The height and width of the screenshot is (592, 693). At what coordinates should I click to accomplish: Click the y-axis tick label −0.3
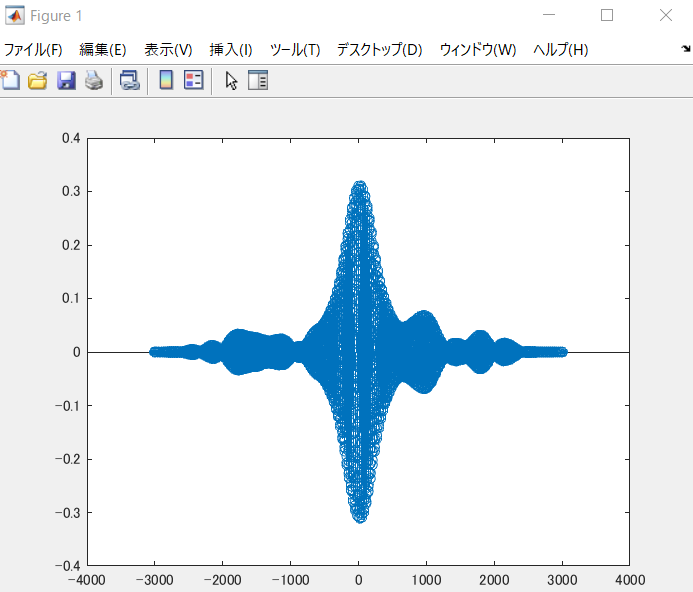pos(68,513)
